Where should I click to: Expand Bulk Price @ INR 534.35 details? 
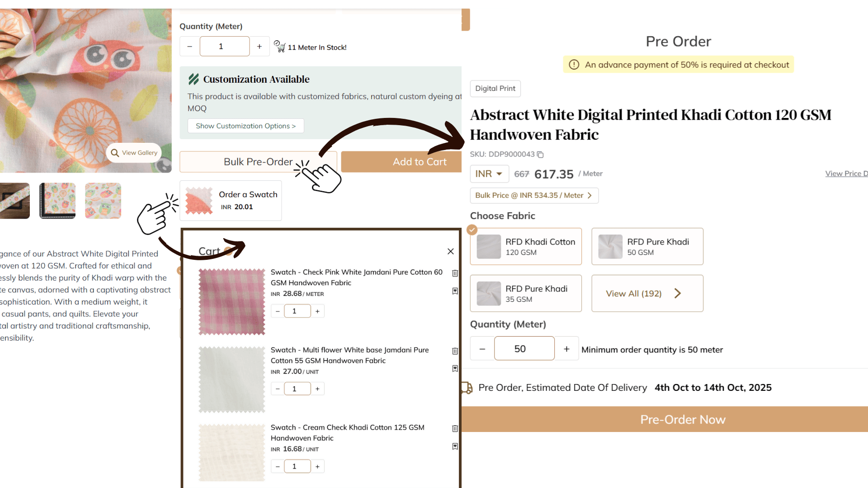[534, 196]
